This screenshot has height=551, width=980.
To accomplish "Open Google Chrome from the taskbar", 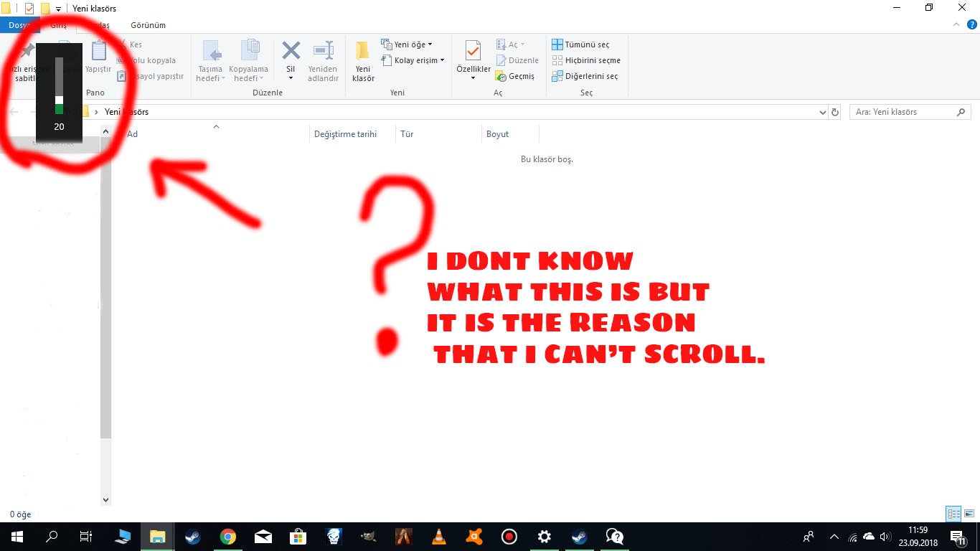I will pos(228,537).
